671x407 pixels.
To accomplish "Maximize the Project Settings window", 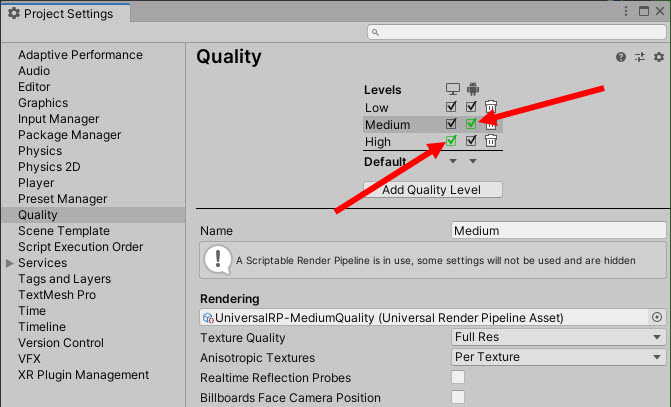I will click(644, 11).
